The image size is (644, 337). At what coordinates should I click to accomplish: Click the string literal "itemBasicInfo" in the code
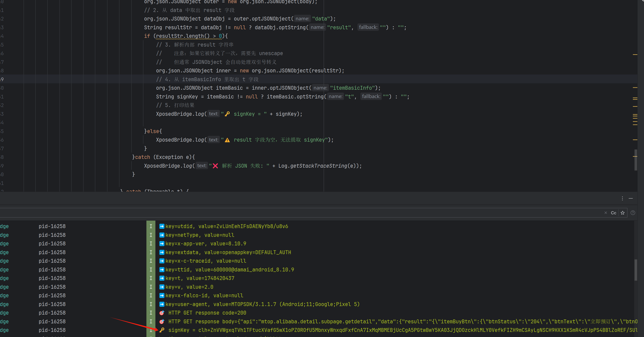pos(352,88)
